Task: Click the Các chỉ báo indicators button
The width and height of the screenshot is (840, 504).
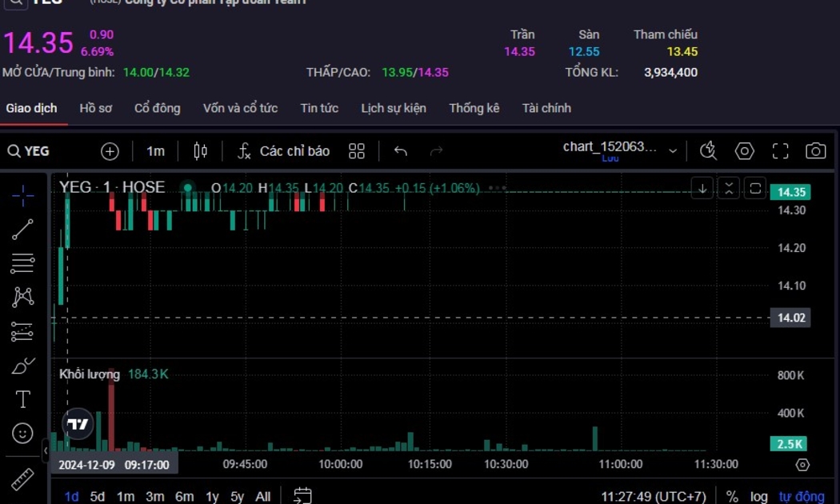Action: point(284,151)
